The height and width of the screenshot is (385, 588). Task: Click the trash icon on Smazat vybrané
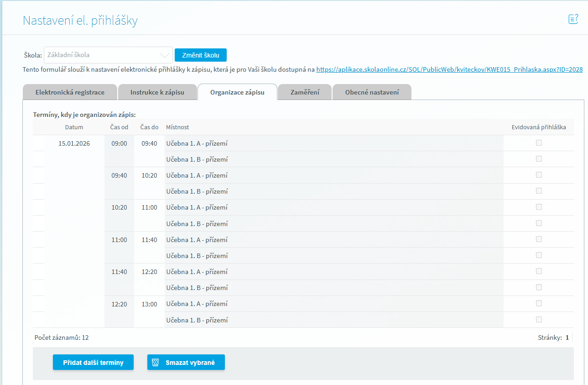(156, 363)
